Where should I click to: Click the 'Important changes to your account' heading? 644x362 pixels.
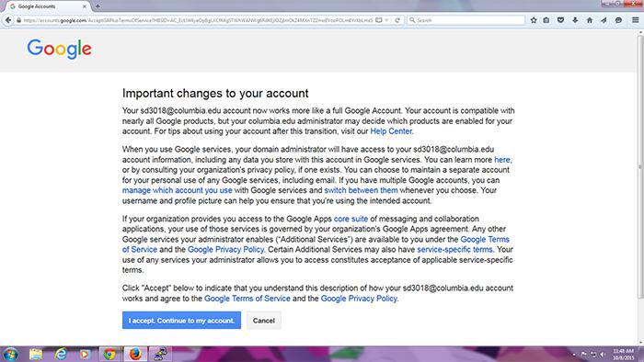[x=215, y=93]
